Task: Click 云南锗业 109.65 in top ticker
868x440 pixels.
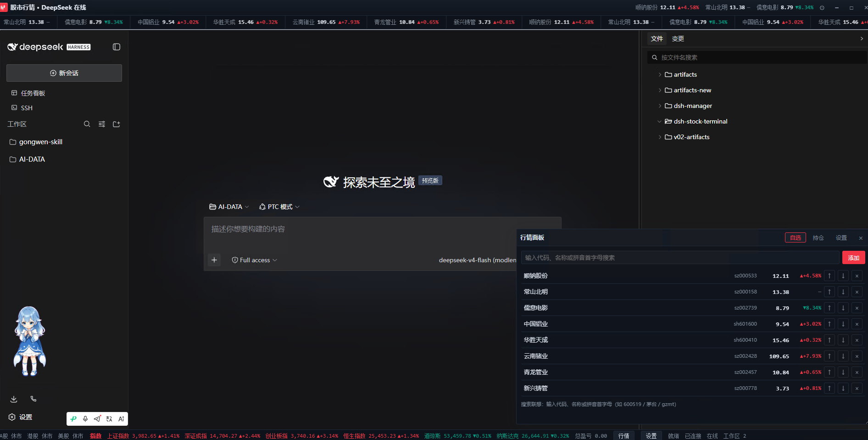Action: coord(326,22)
